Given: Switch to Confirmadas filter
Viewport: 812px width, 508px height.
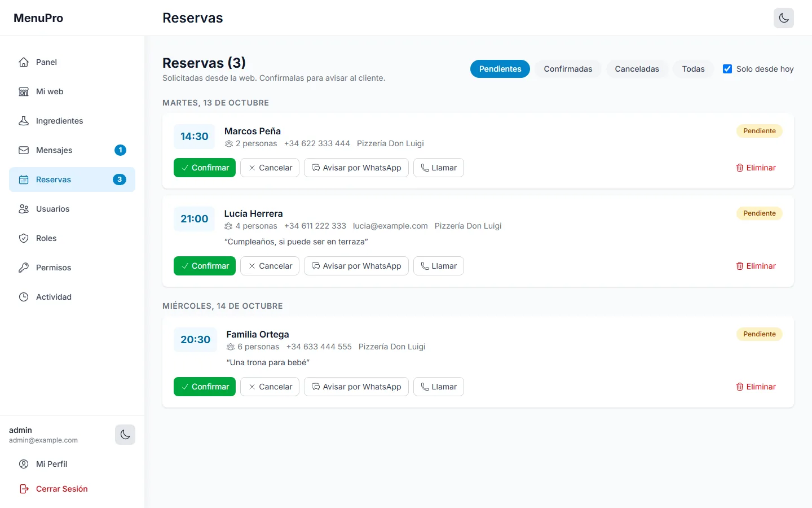Looking at the screenshot, I should coord(568,69).
